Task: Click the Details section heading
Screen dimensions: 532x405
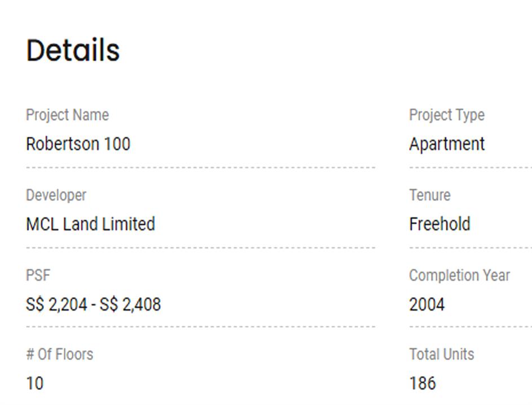Action: click(73, 50)
